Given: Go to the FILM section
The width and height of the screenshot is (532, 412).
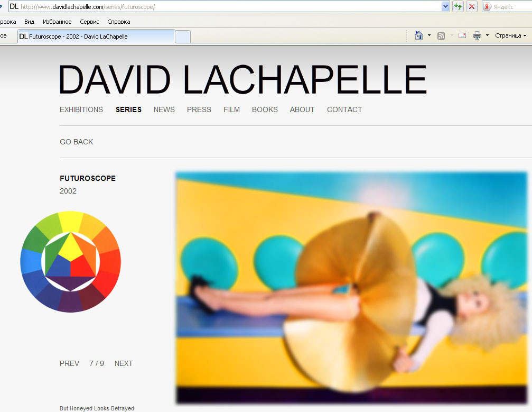Looking at the screenshot, I should [x=232, y=109].
